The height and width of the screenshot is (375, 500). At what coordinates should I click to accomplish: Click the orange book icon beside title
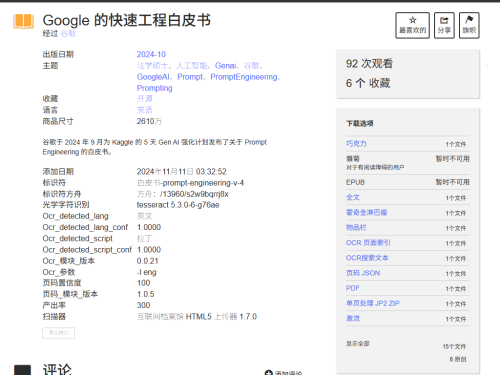23,21
